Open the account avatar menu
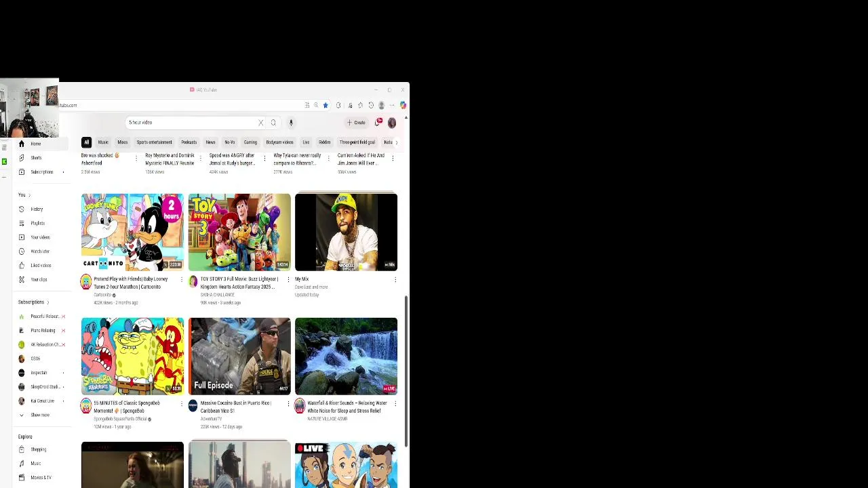The height and width of the screenshot is (488, 868). point(392,123)
